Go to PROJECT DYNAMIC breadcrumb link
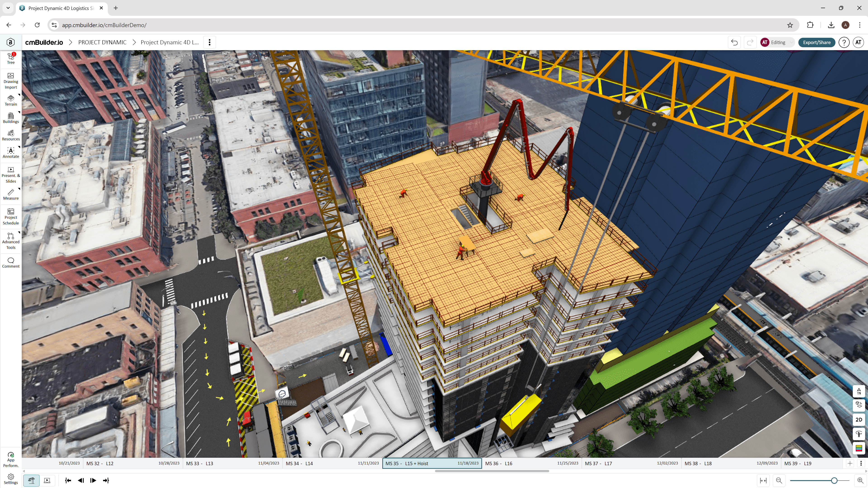Viewport: 868px width, 488px height. (x=102, y=42)
